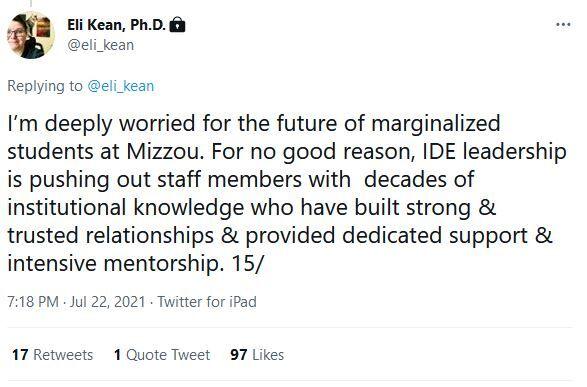Click the protected account lock icon
587x387 pixels.
point(177,25)
